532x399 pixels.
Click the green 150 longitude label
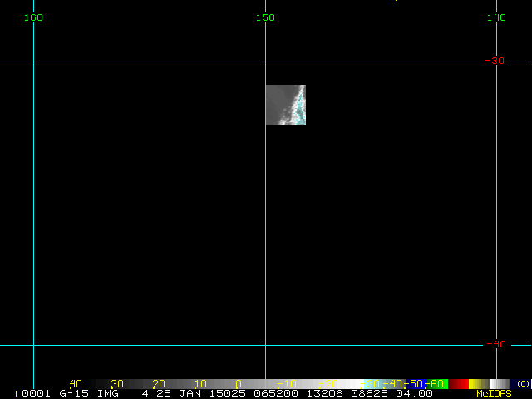(265, 17)
